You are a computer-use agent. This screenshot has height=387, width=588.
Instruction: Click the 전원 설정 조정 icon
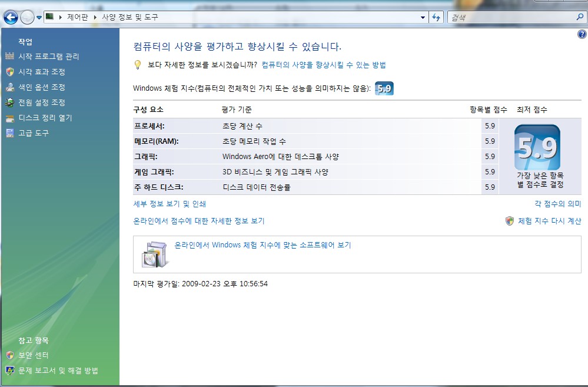click(10, 102)
